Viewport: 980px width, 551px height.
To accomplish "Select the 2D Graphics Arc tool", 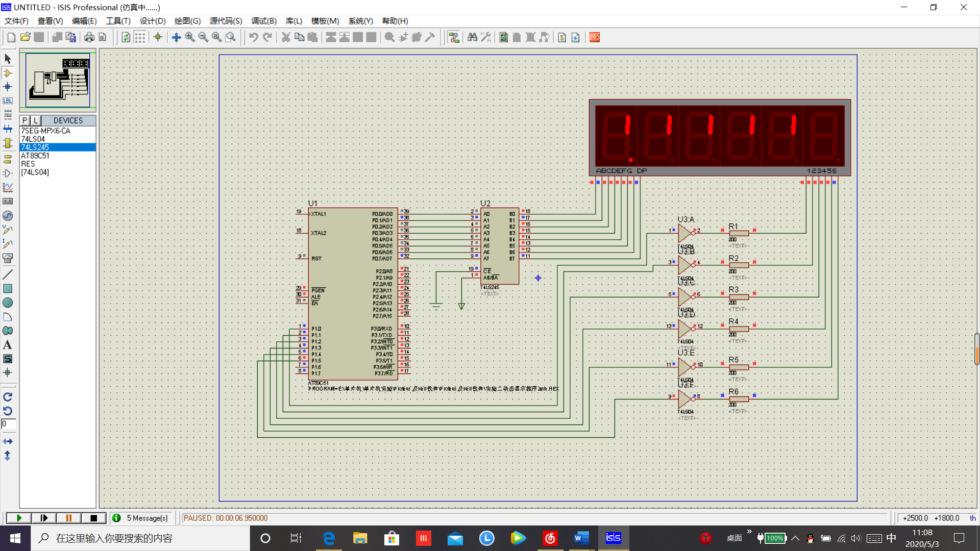I will (x=8, y=317).
